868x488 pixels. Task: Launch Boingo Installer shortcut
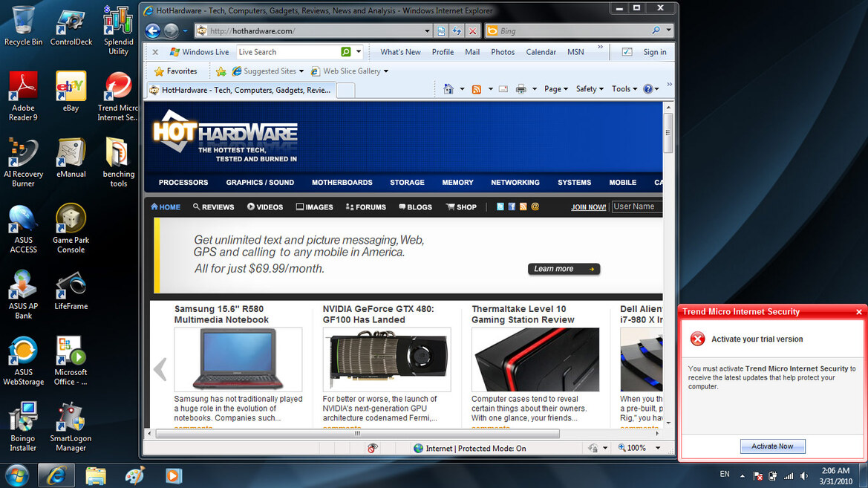coord(23,426)
